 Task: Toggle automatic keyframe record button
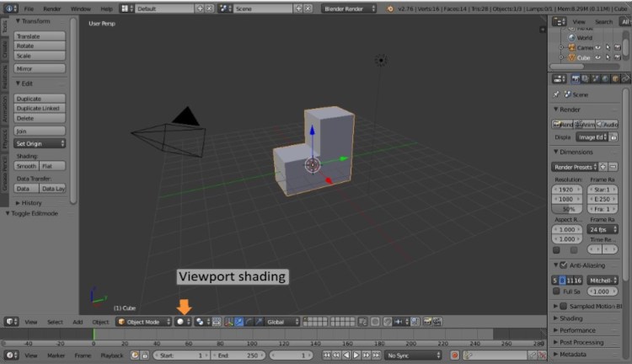point(455,355)
